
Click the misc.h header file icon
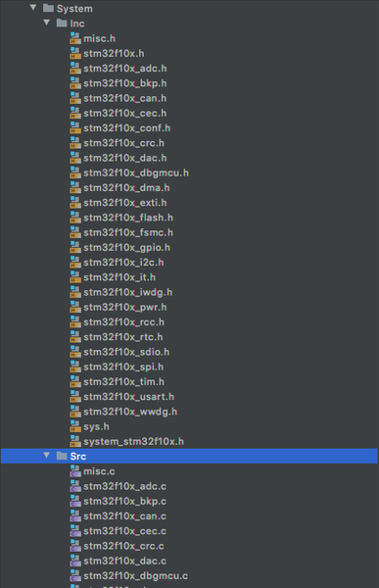pos(75,38)
